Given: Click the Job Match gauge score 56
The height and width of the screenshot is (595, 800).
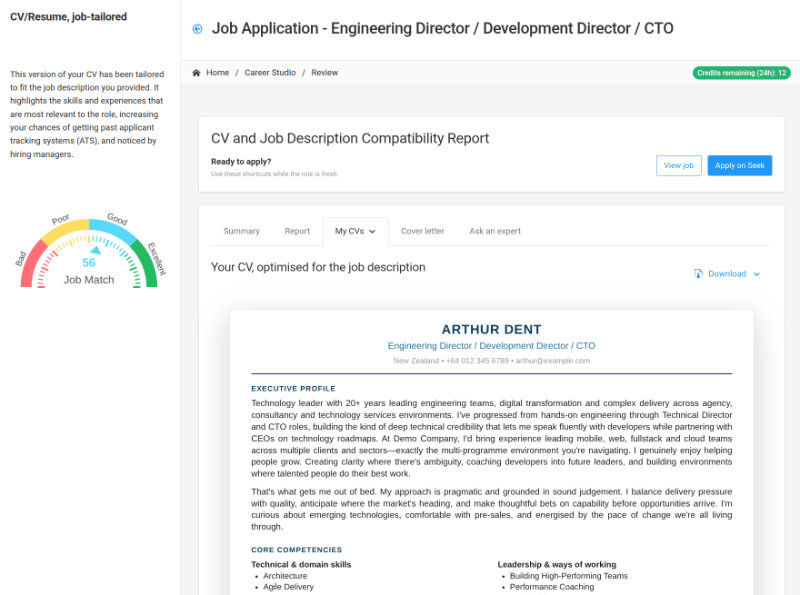Looking at the screenshot, I should coord(89,262).
